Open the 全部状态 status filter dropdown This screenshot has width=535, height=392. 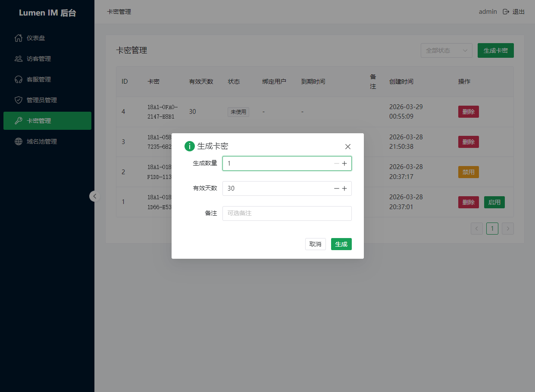tap(447, 50)
